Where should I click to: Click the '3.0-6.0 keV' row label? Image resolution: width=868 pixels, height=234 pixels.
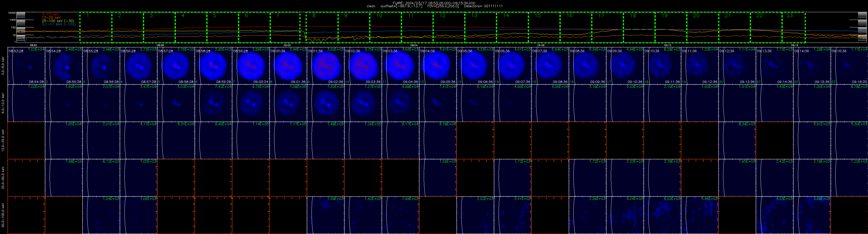click(x=3, y=65)
